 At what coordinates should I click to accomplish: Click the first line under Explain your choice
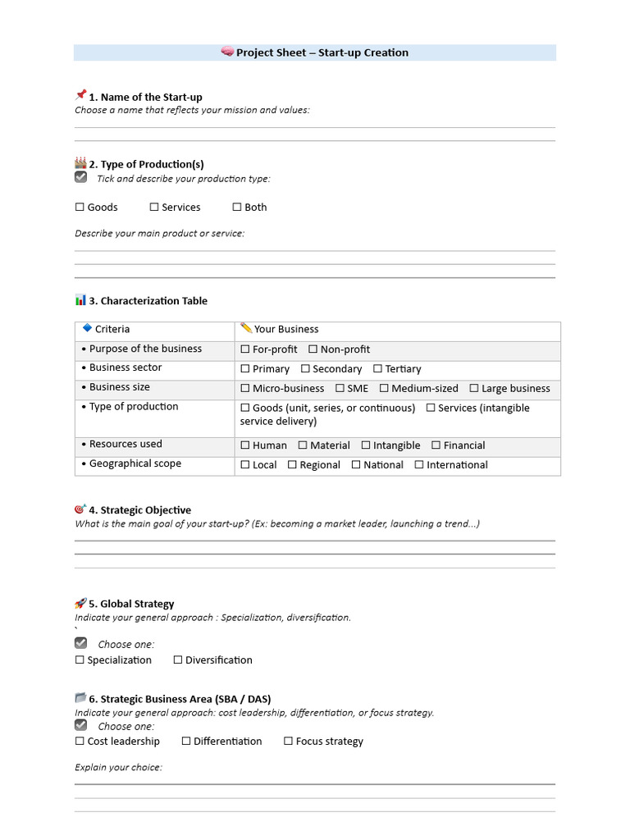[x=315, y=783]
